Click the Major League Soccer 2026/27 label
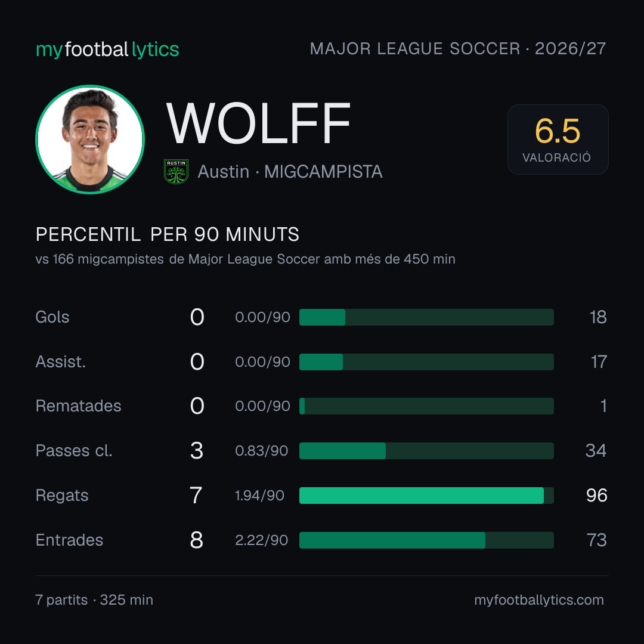Screen dimensions: 644x644 click(458, 48)
